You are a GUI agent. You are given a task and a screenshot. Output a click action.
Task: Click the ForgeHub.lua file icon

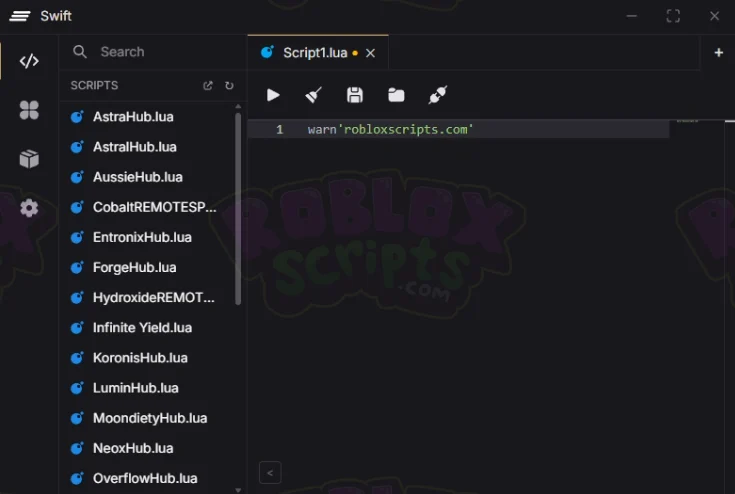click(77, 267)
